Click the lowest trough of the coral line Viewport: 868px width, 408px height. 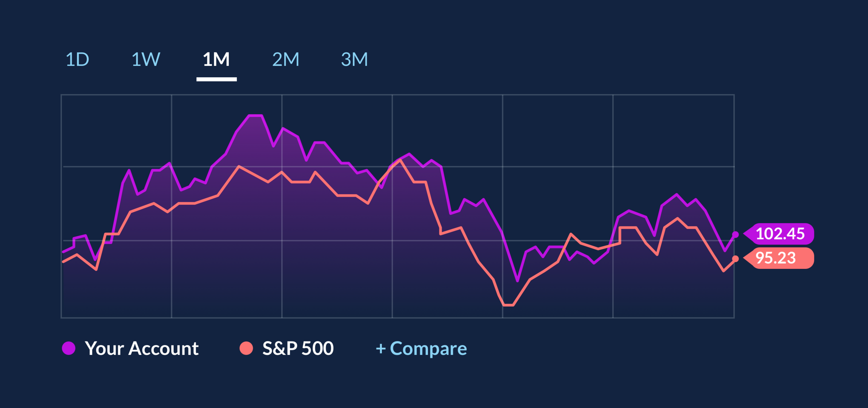click(508, 305)
